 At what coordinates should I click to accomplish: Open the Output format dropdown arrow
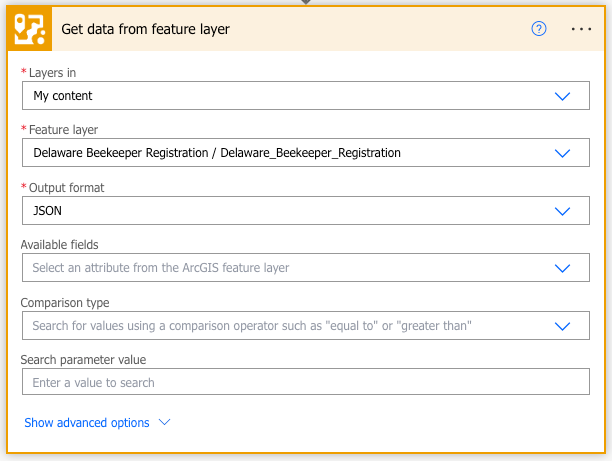[x=562, y=211]
